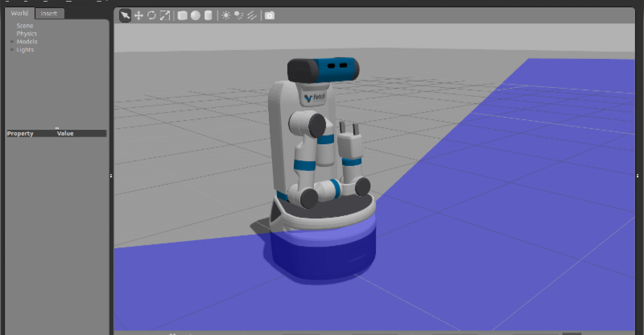This screenshot has height=335, width=644.
Task: Expand the Models tree node
Action: [x=12, y=42]
